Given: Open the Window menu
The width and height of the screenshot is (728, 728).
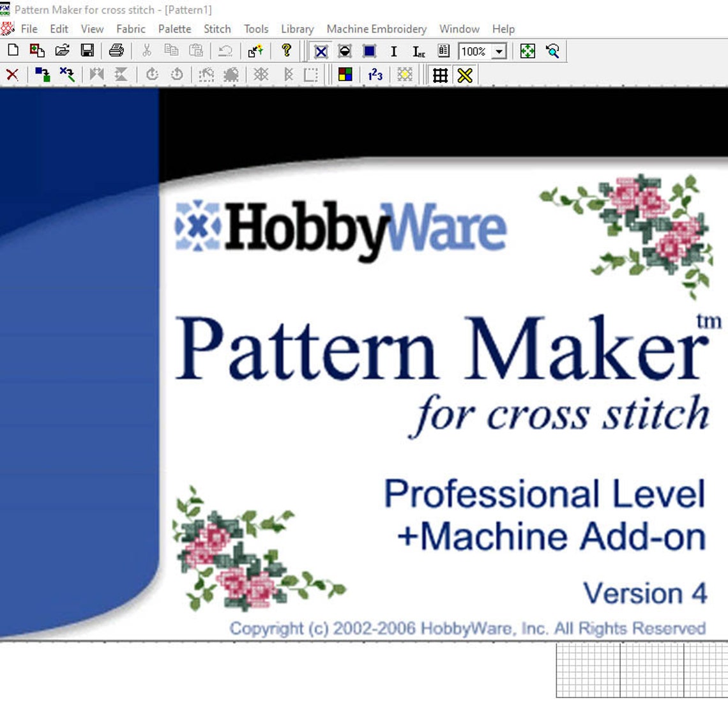Looking at the screenshot, I should (459, 29).
